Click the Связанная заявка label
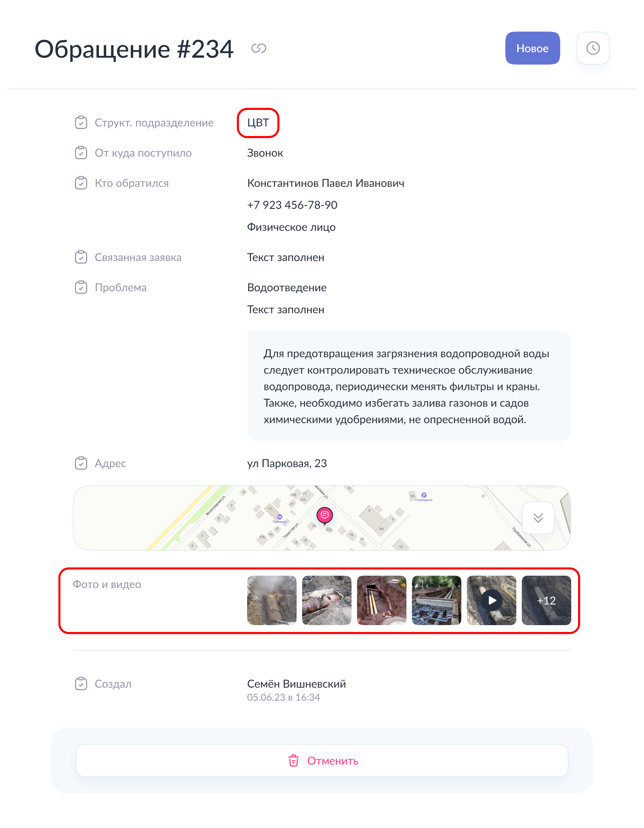644x828 pixels. pos(138,257)
